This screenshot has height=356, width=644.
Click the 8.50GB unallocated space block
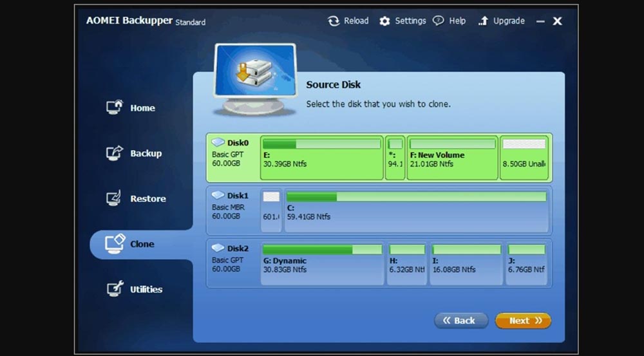tap(524, 158)
